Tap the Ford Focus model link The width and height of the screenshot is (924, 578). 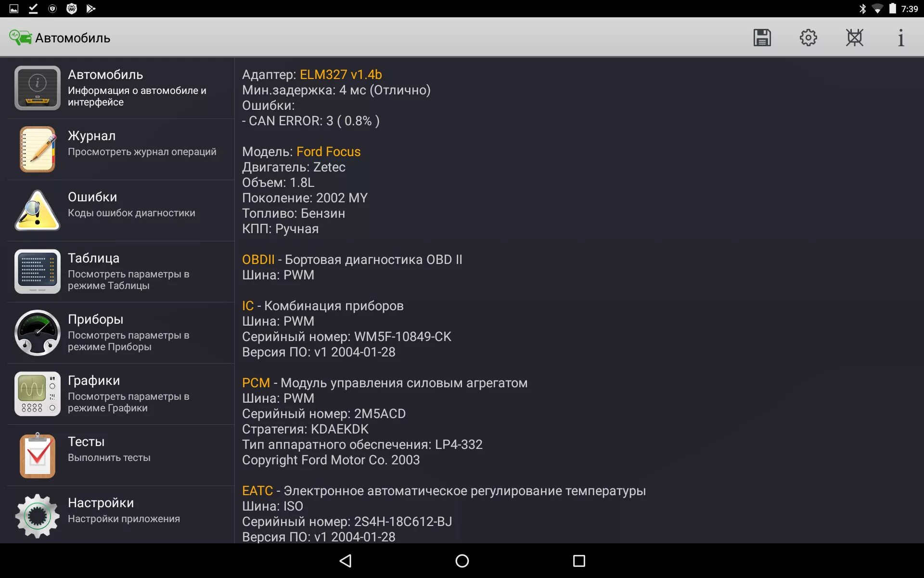coord(328,152)
